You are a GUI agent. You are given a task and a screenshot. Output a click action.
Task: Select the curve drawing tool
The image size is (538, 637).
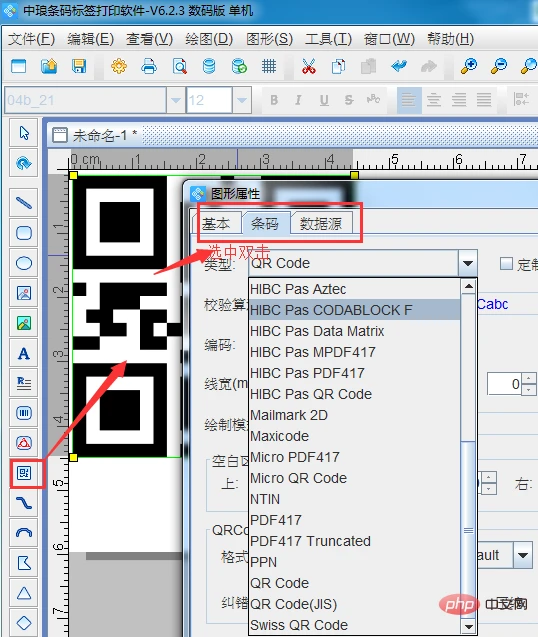point(24,503)
